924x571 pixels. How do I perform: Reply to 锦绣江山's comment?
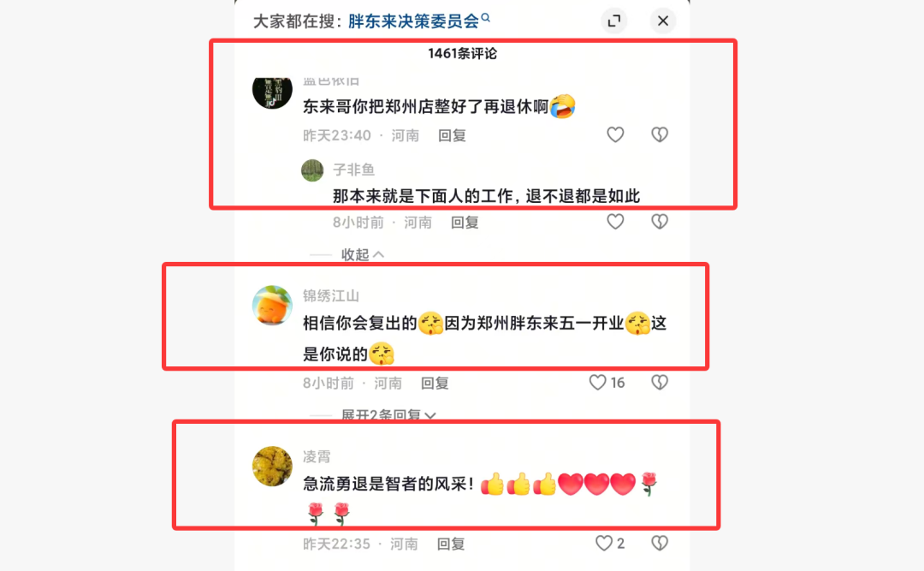coord(435,384)
